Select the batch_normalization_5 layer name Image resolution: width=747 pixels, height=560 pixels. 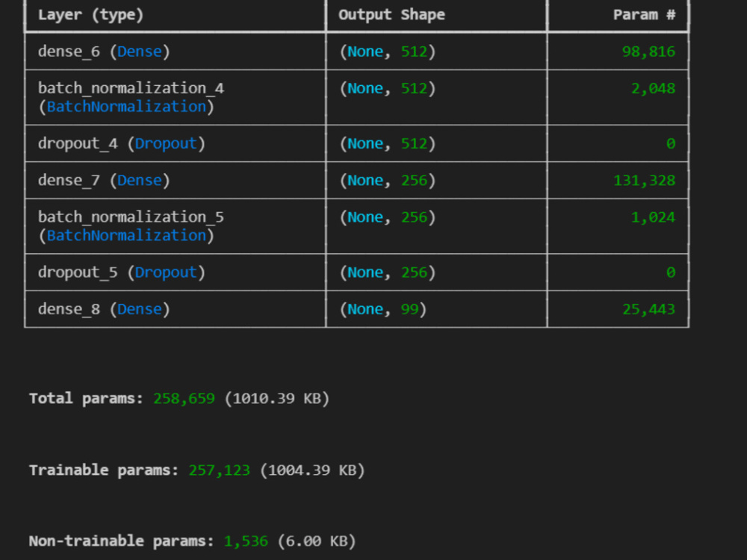tap(131, 217)
